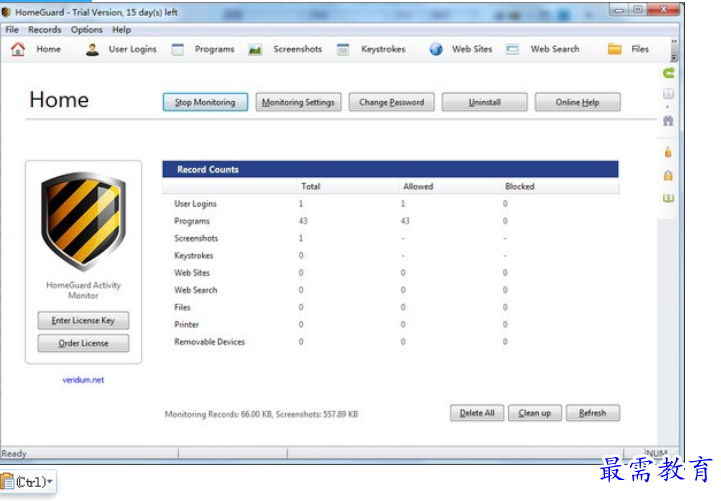The height and width of the screenshot is (501, 721).
Task: Open Monitoring Settings
Action: point(298,102)
